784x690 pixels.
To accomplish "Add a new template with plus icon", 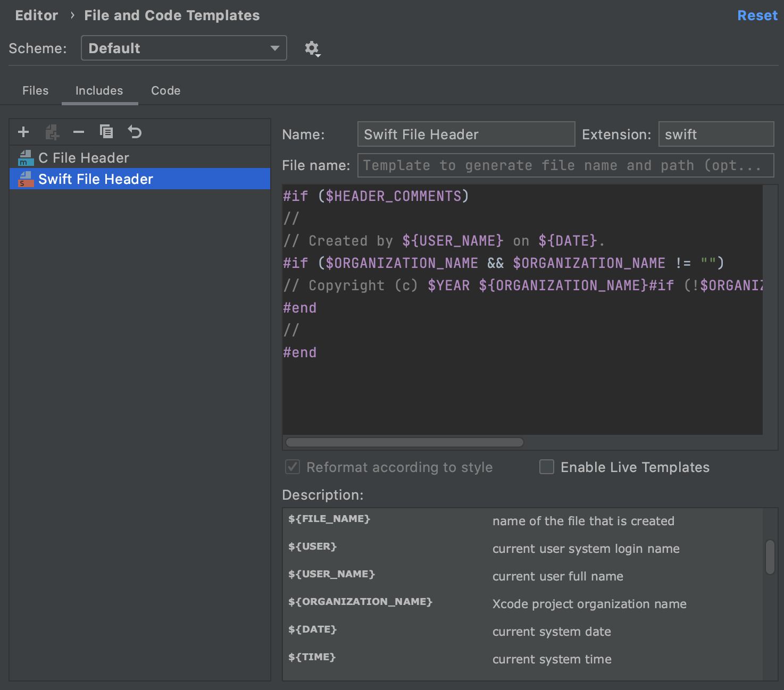I will [x=23, y=132].
